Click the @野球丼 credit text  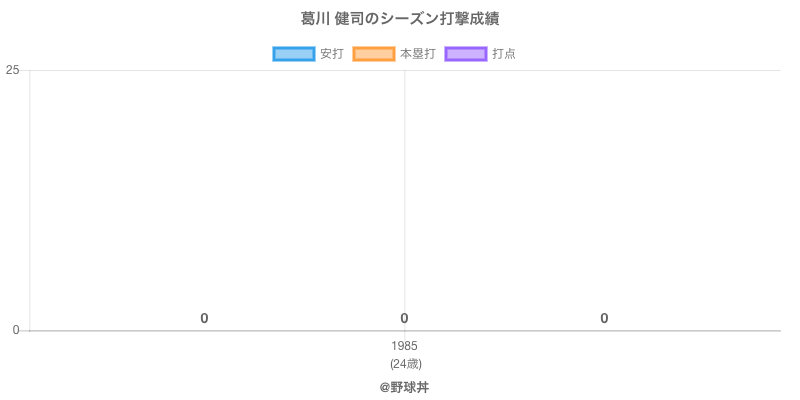404,387
